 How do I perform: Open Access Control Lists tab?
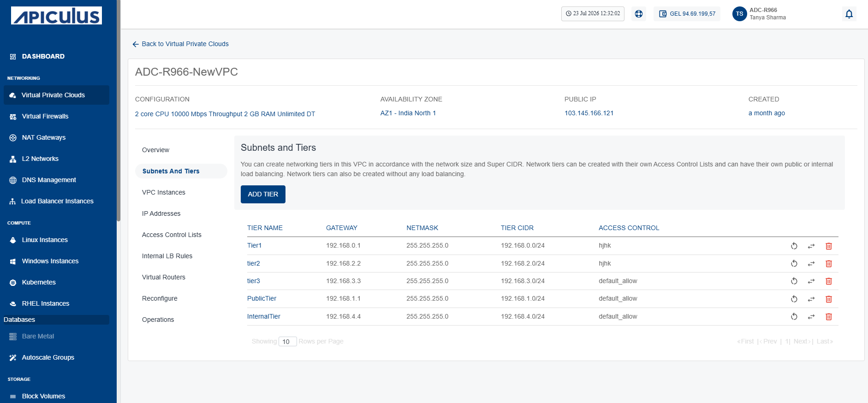coord(172,235)
